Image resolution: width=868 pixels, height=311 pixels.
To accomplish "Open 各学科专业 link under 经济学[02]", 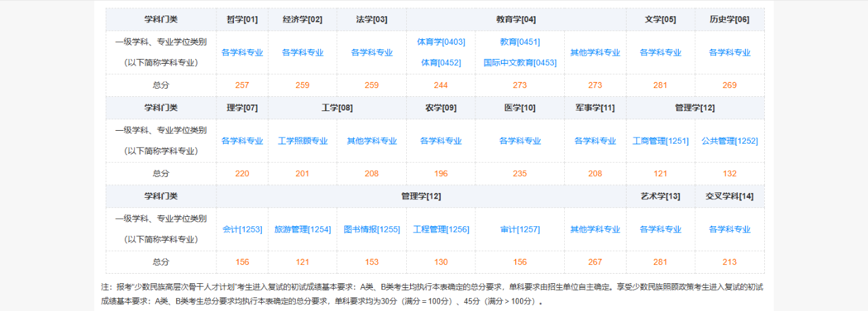I will pos(302,53).
